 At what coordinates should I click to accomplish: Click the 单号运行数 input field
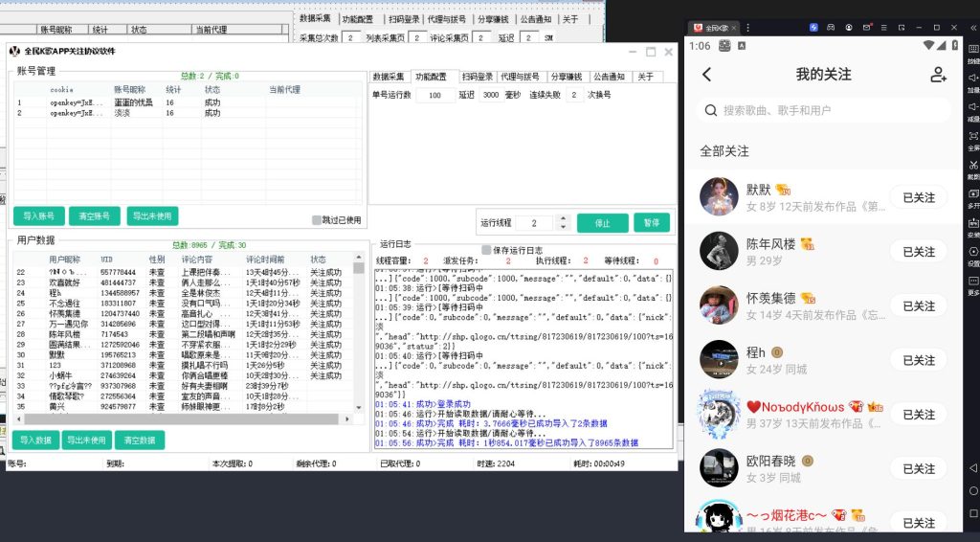[x=435, y=95]
